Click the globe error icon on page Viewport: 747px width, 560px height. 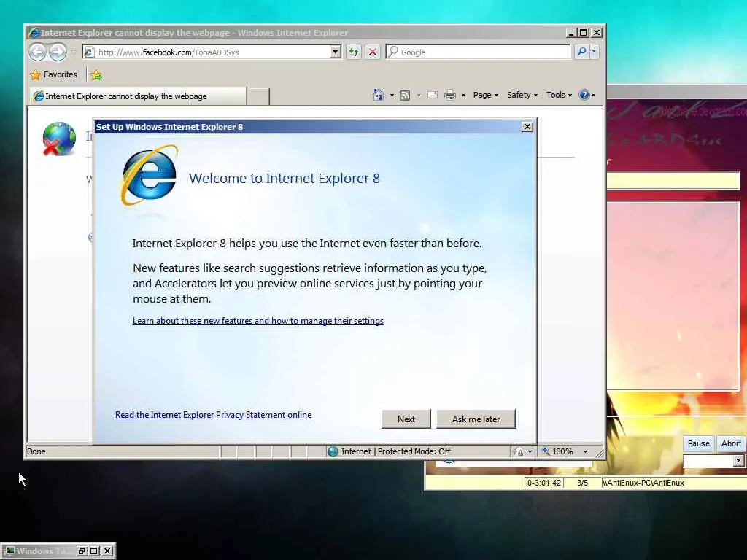pyautogui.click(x=59, y=139)
